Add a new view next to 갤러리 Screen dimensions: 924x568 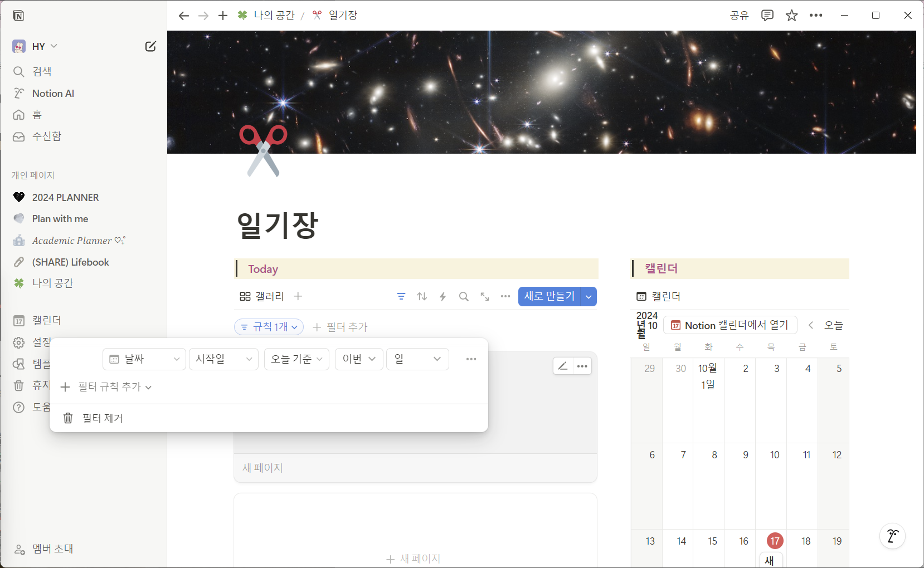298,296
